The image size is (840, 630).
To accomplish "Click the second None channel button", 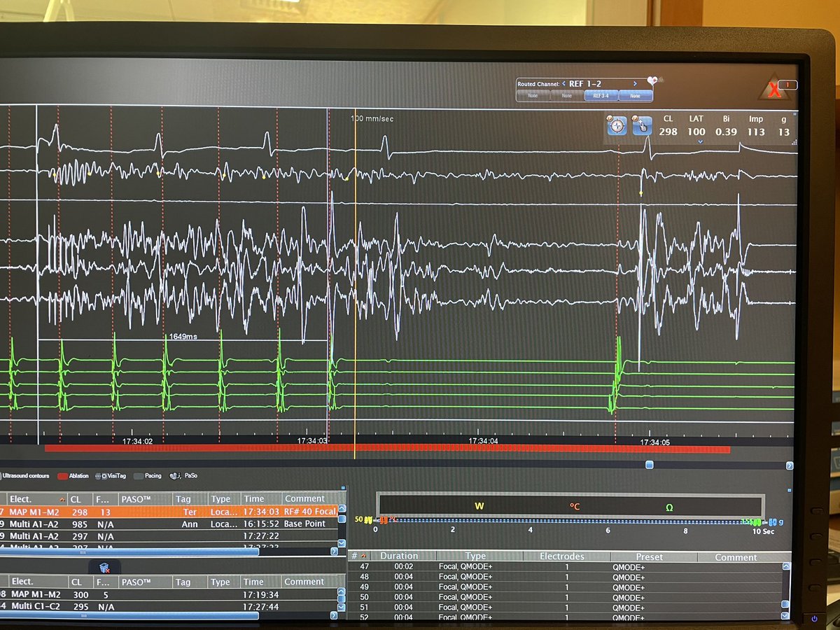I will pyautogui.click(x=566, y=96).
